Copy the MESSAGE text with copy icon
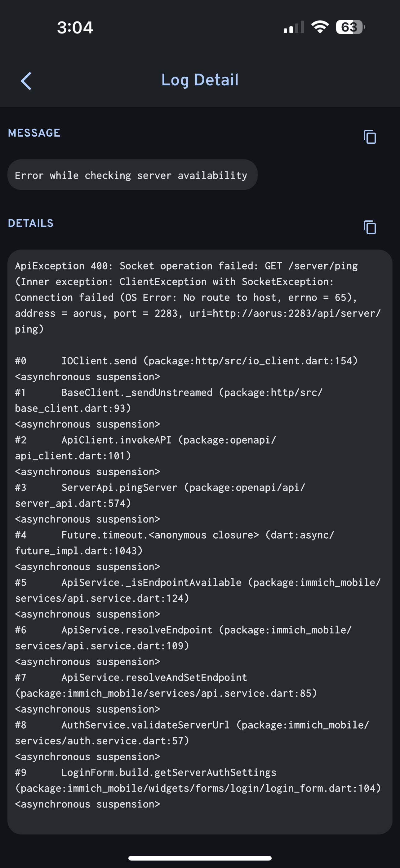The image size is (400, 868). (x=370, y=137)
